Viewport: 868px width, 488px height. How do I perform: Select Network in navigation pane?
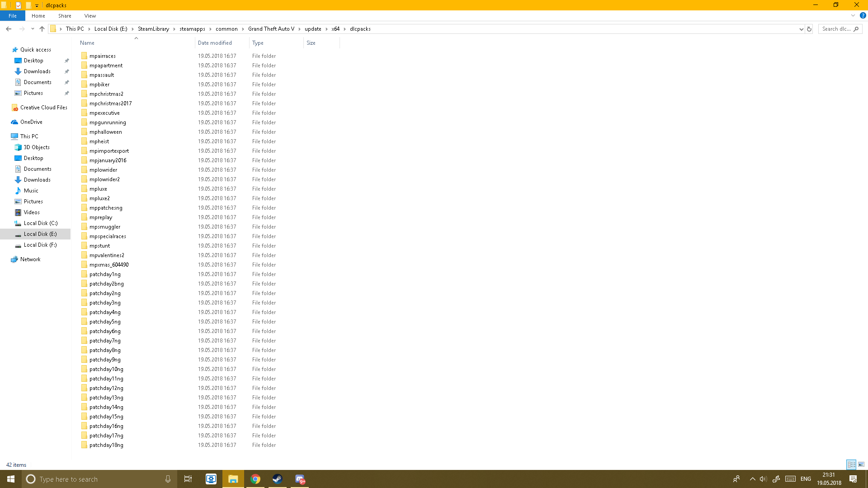[30, 259]
